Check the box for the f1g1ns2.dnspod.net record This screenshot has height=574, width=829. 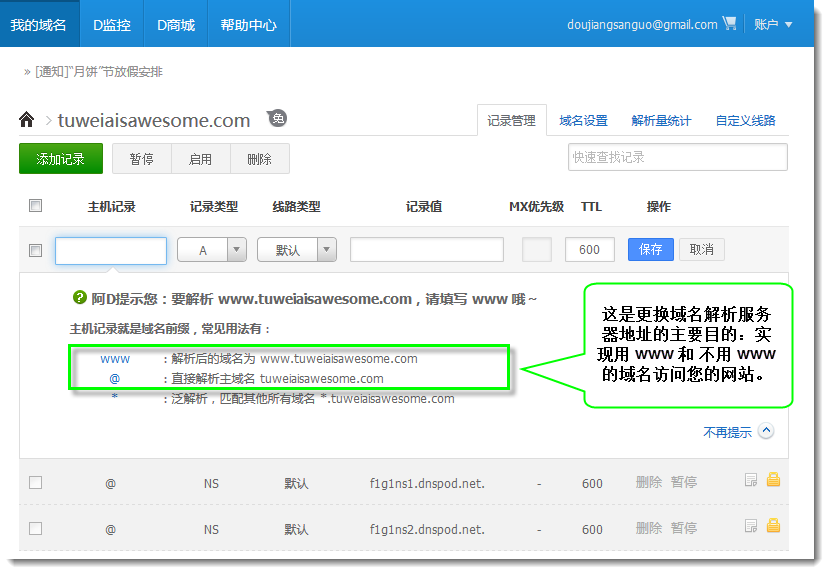pyautogui.click(x=36, y=528)
